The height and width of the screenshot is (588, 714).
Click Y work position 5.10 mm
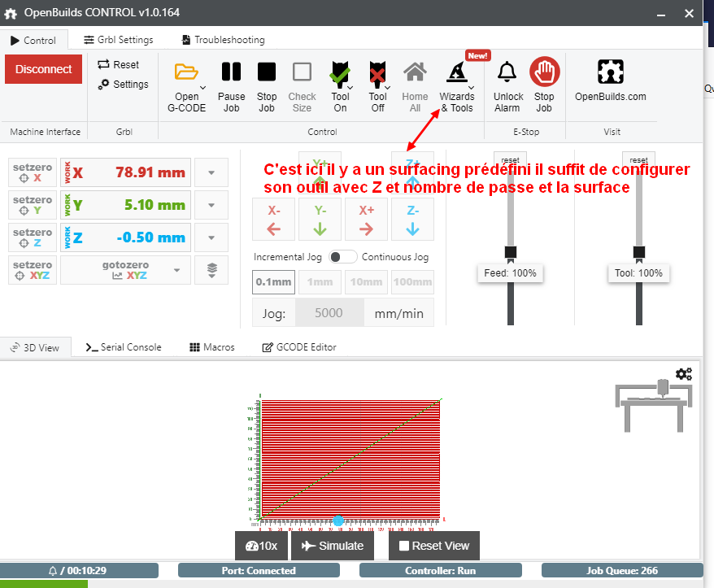pos(126,205)
